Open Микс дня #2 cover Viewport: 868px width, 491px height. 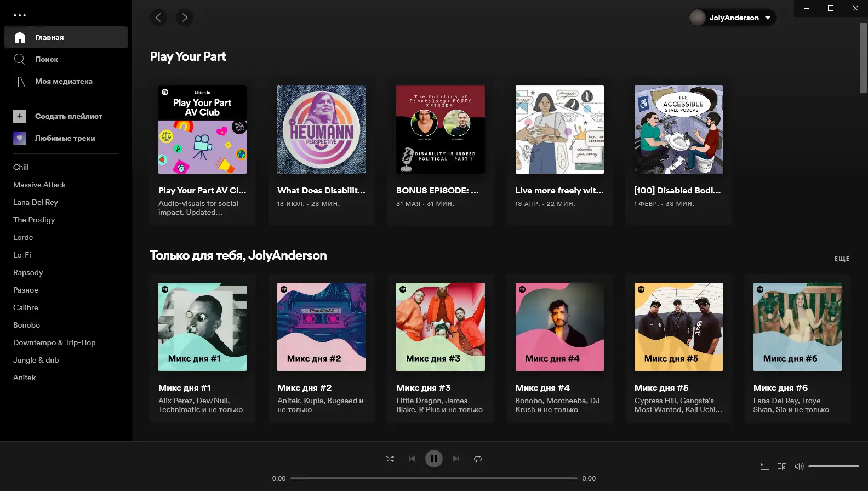click(321, 327)
